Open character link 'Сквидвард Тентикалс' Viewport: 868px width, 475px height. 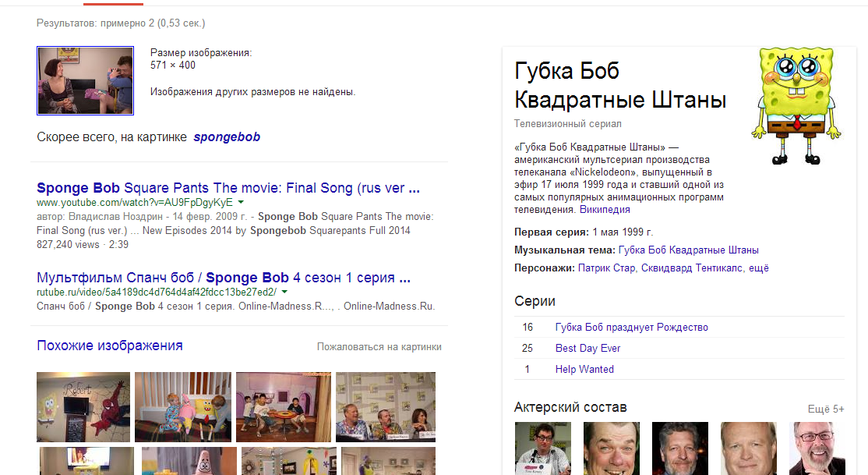coord(691,268)
